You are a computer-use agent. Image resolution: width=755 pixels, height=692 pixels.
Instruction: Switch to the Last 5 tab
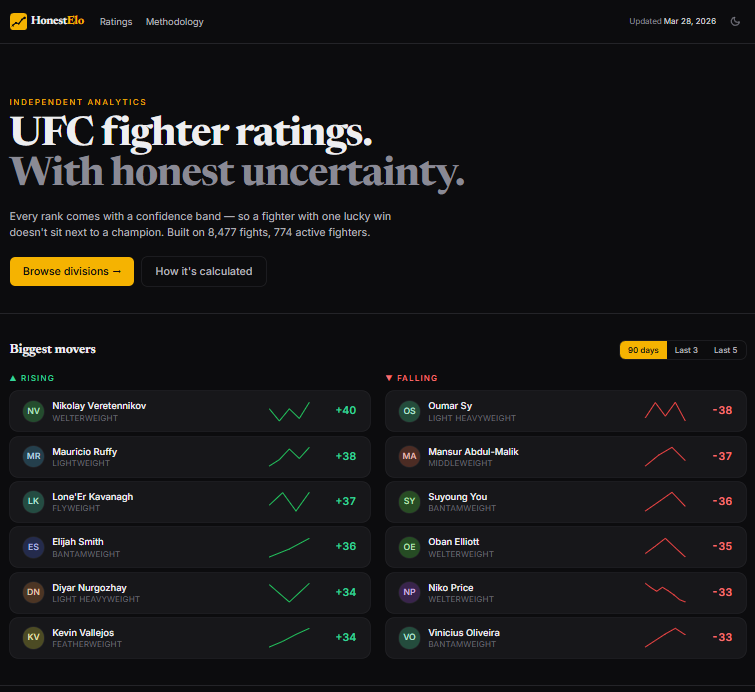click(725, 350)
